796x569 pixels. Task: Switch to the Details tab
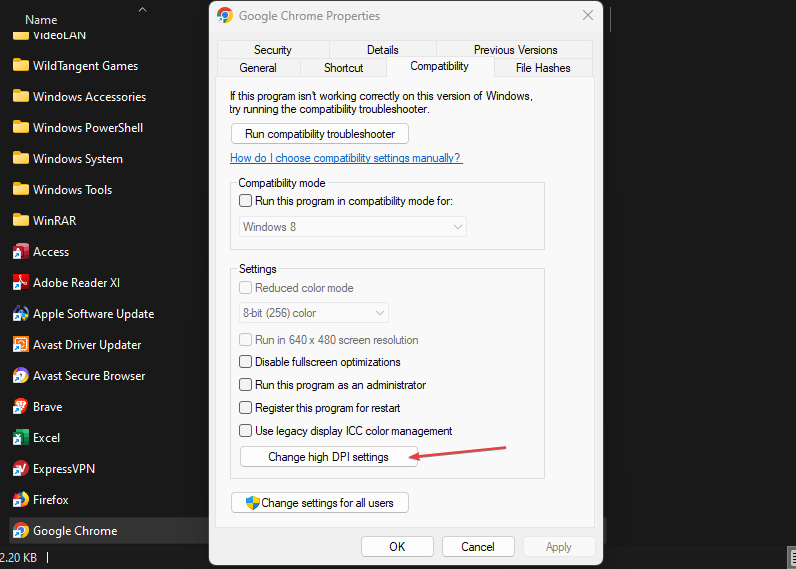click(383, 50)
